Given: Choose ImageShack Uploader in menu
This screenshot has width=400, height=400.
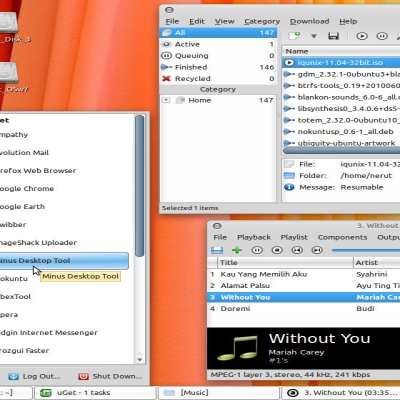Looking at the screenshot, I should click(64, 243).
